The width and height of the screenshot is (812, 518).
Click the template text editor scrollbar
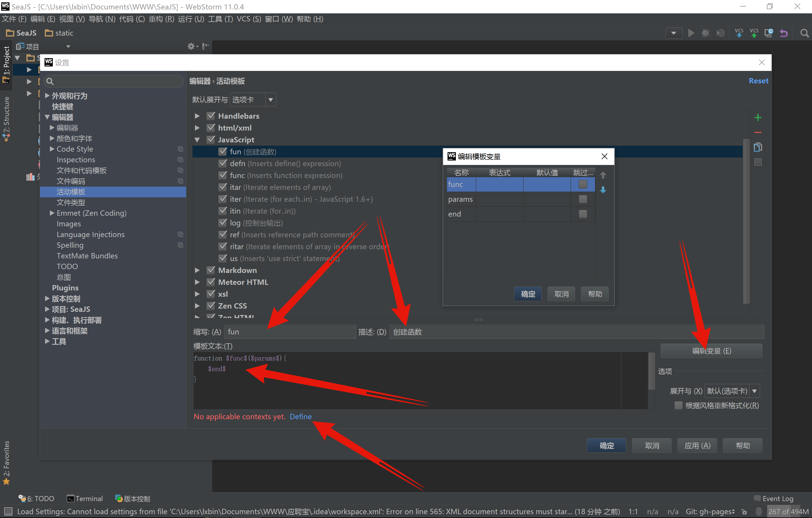(651, 371)
